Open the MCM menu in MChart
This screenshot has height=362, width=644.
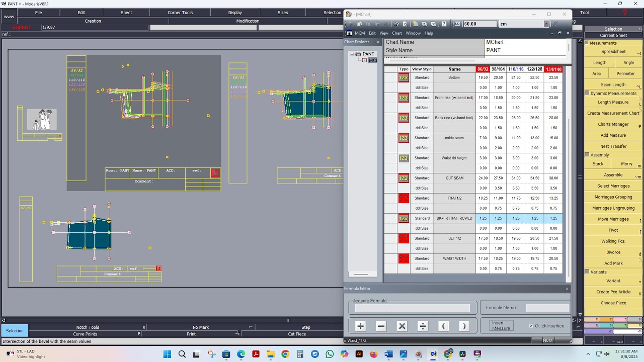pyautogui.click(x=360, y=33)
